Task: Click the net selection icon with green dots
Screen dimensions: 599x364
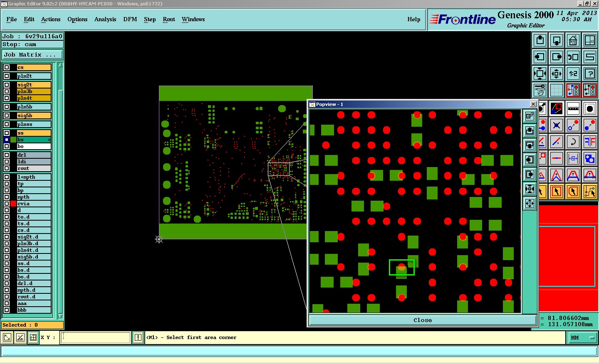Action: (x=590, y=192)
